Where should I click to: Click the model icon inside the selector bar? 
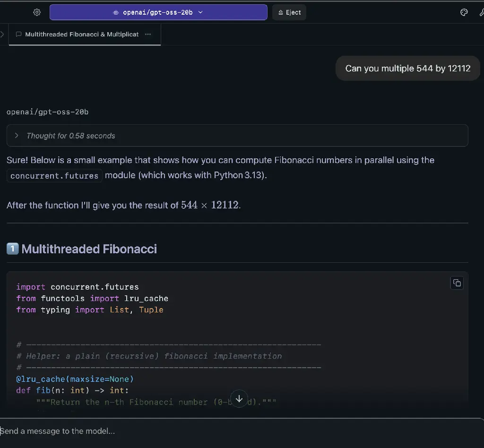(116, 12)
